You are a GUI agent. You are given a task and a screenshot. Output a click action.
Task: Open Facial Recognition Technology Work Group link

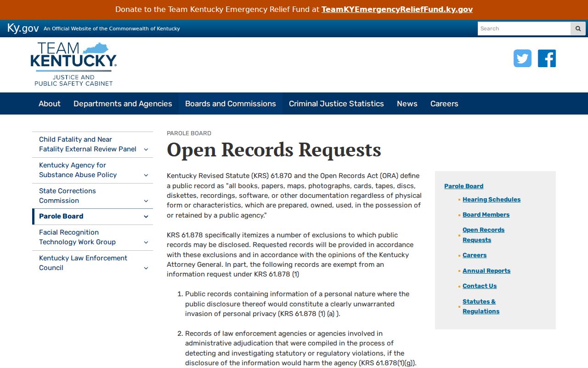pos(77,237)
